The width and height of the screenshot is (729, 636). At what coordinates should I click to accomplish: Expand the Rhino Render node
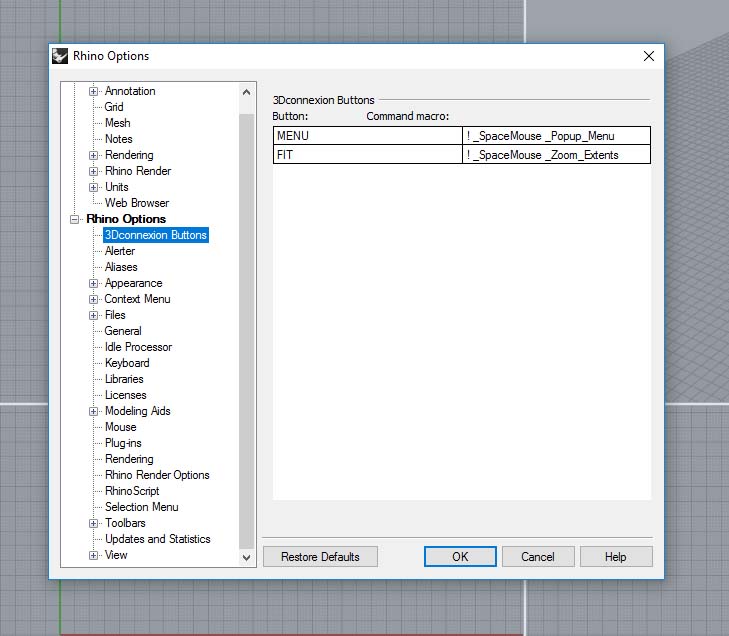pos(93,171)
